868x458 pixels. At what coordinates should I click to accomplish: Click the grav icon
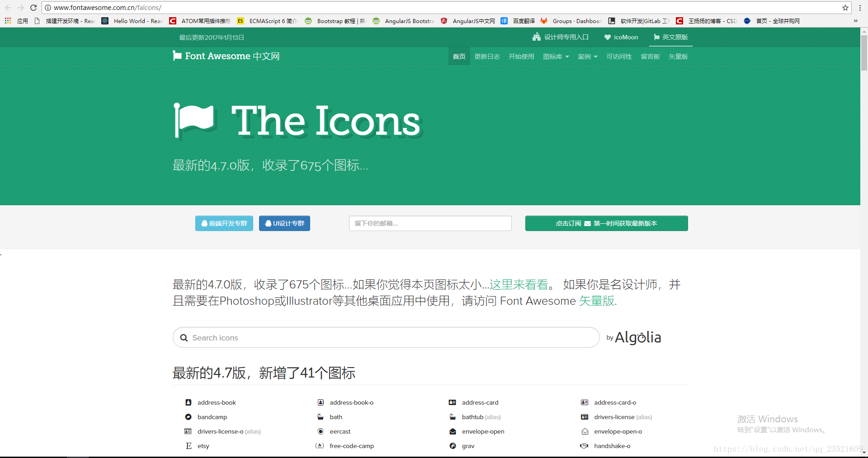click(x=453, y=446)
